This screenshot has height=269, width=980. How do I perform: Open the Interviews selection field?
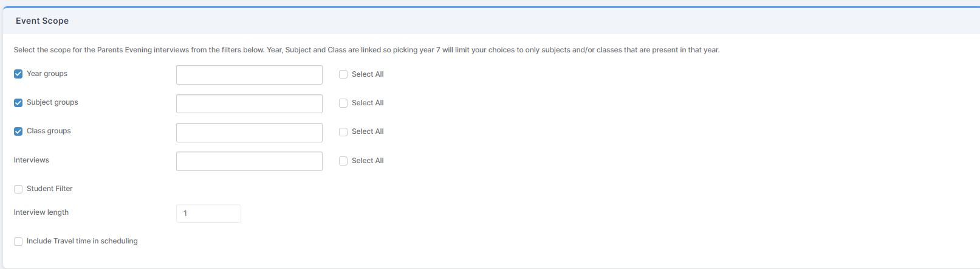(x=249, y=161)
